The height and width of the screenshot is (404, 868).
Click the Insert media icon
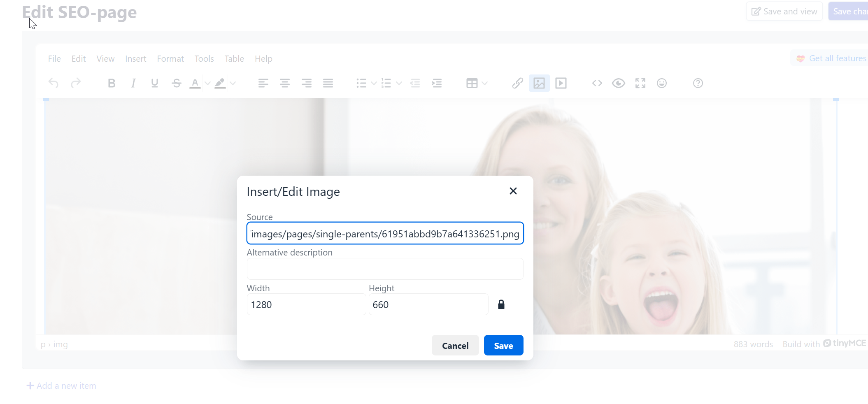click(561, 83)
